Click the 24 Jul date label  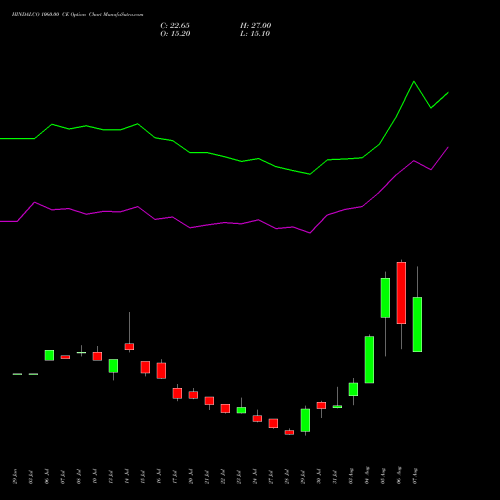255,476
